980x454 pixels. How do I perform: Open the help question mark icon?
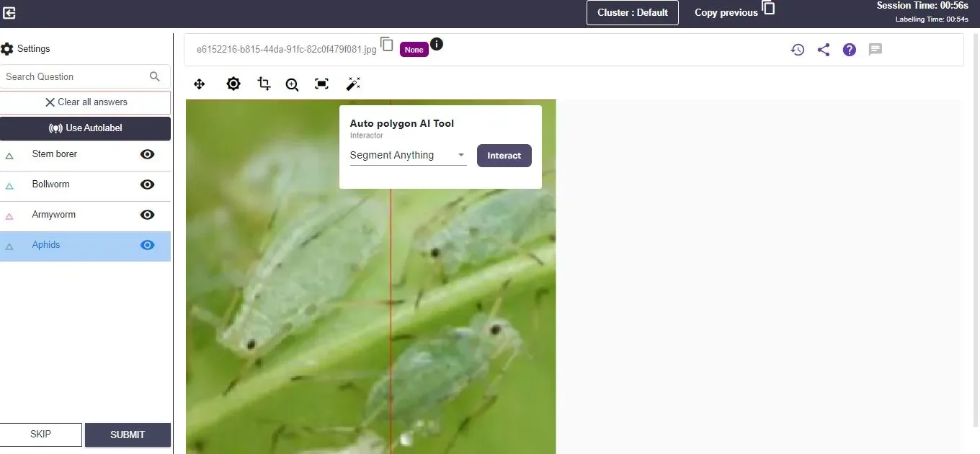click(850, 50)
